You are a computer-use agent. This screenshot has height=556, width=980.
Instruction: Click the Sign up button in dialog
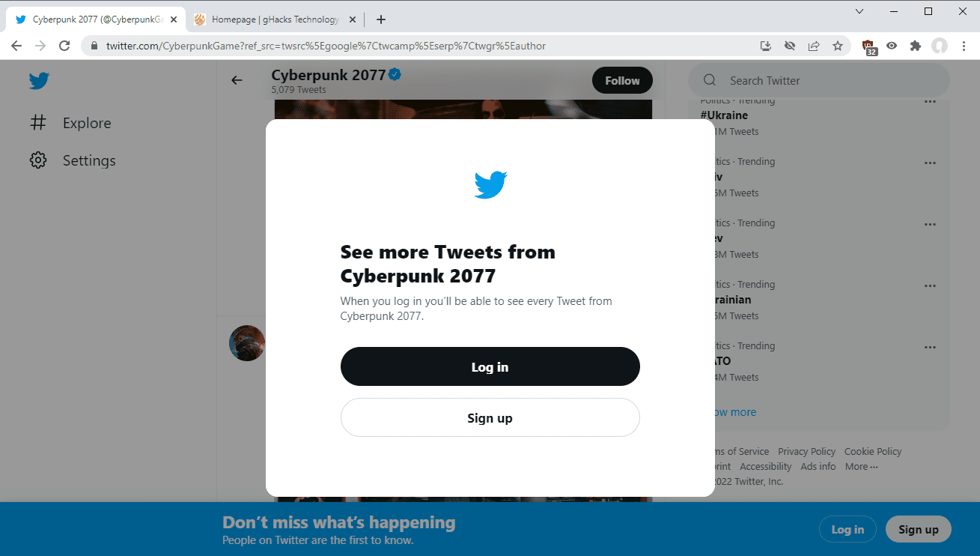click(x=490, y=417)
